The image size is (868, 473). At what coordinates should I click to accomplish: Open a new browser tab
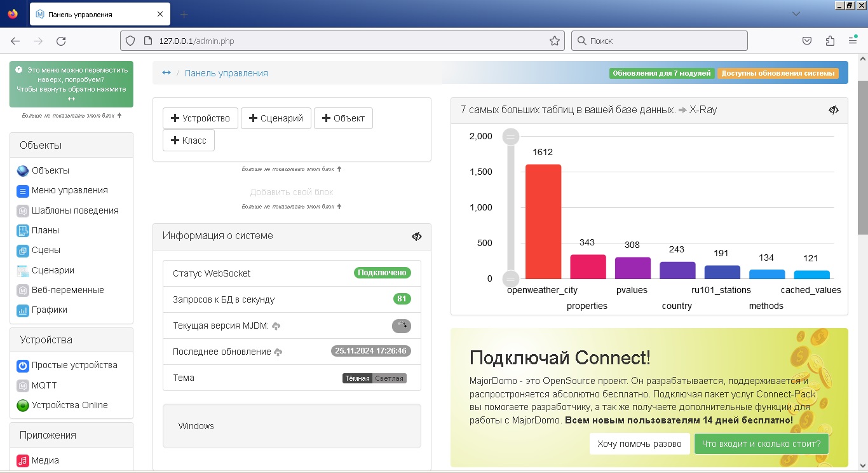coord(184,14)
